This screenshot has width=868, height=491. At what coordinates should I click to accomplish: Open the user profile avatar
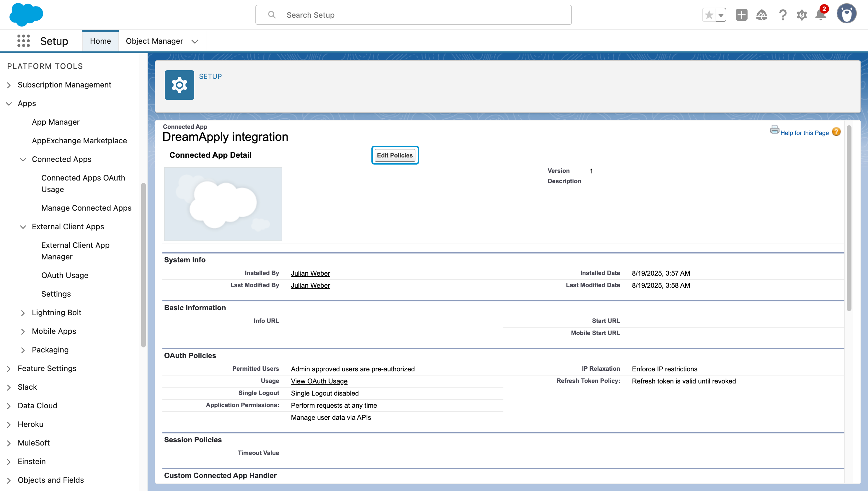pyautogui.click(x=846, y=14)
